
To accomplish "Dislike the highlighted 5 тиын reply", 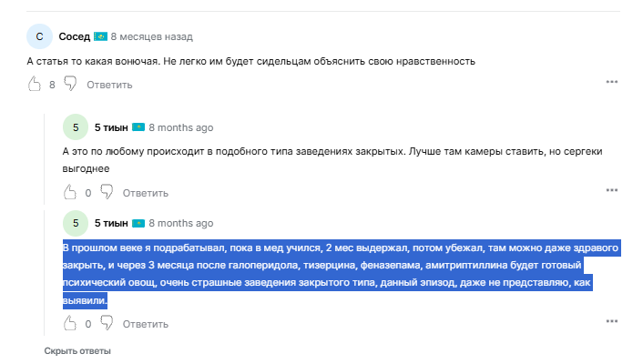I will click(106, 323).
